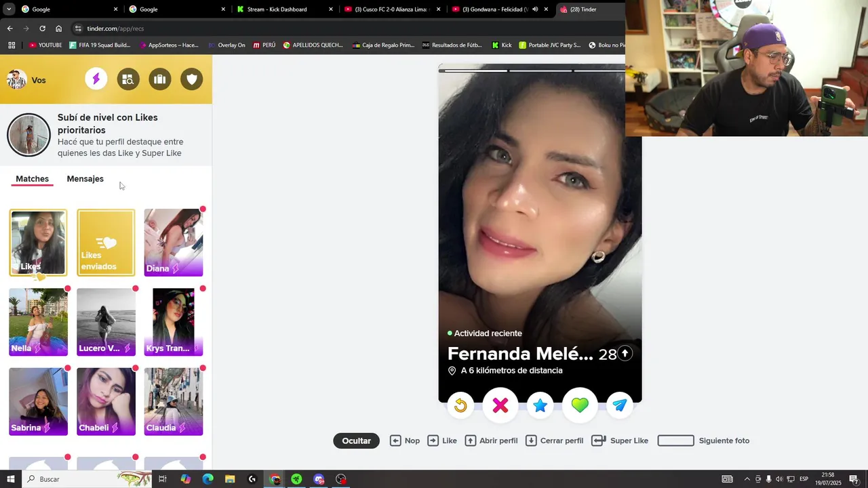The height and width of the screenshot is (488, 868).
Task: Open the Explore search icon
Action: 127,79
